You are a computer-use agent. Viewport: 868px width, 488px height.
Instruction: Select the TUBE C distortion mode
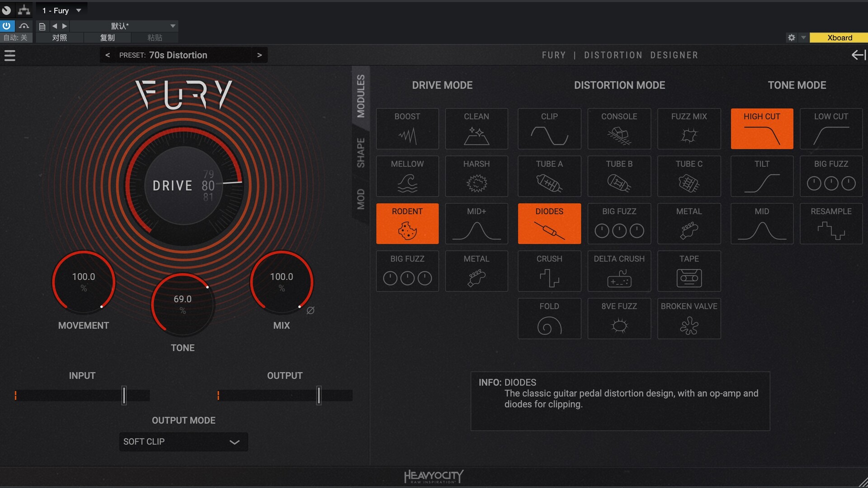point(689,176)
